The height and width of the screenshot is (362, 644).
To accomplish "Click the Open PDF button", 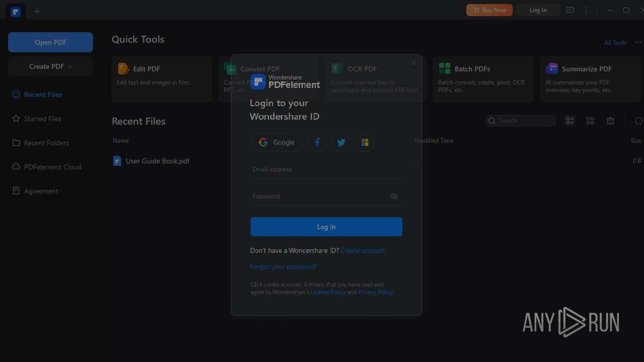I will click(x=50, y=42).
